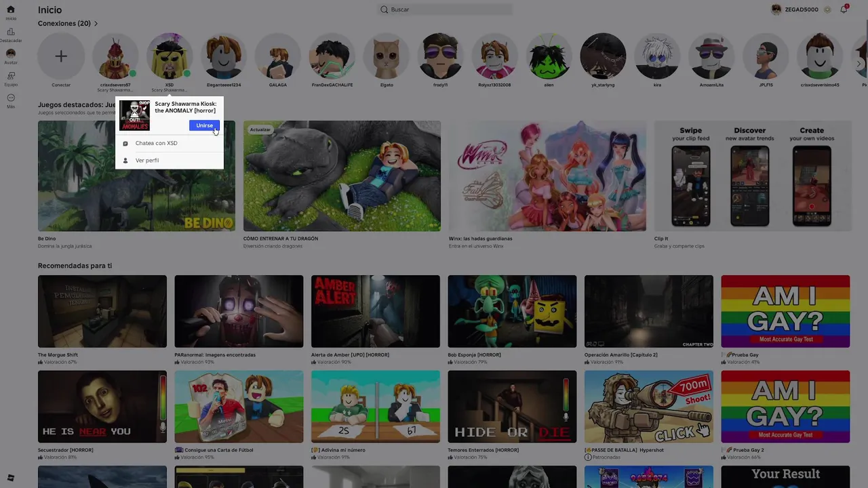Click the Buscar search field

446,9
